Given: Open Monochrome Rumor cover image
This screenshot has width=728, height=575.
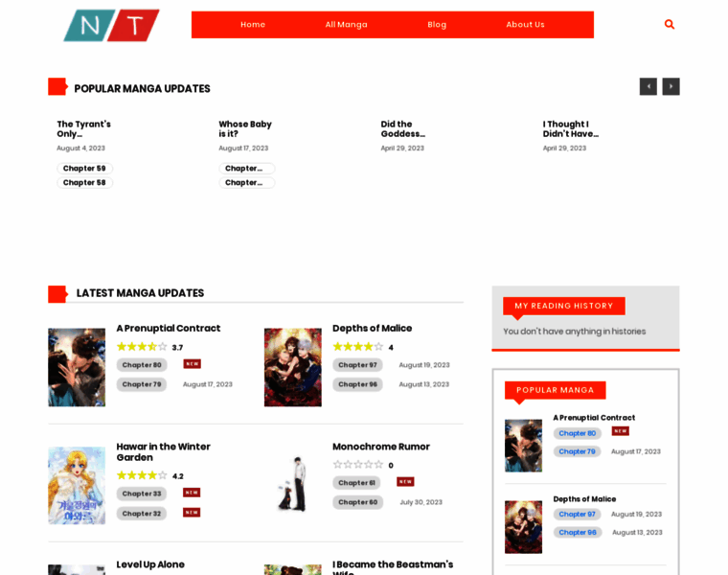Looking at the screenshot, I should coord(293,484).
